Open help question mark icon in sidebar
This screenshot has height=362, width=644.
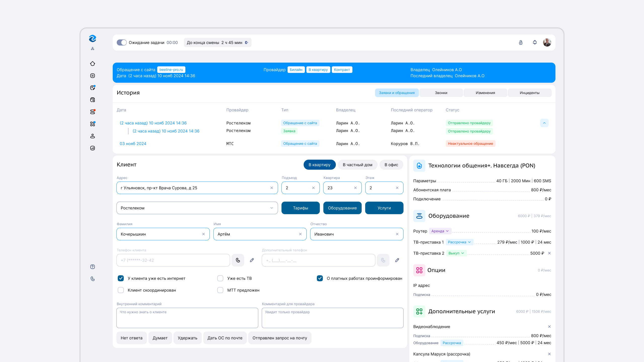point(93,267)
